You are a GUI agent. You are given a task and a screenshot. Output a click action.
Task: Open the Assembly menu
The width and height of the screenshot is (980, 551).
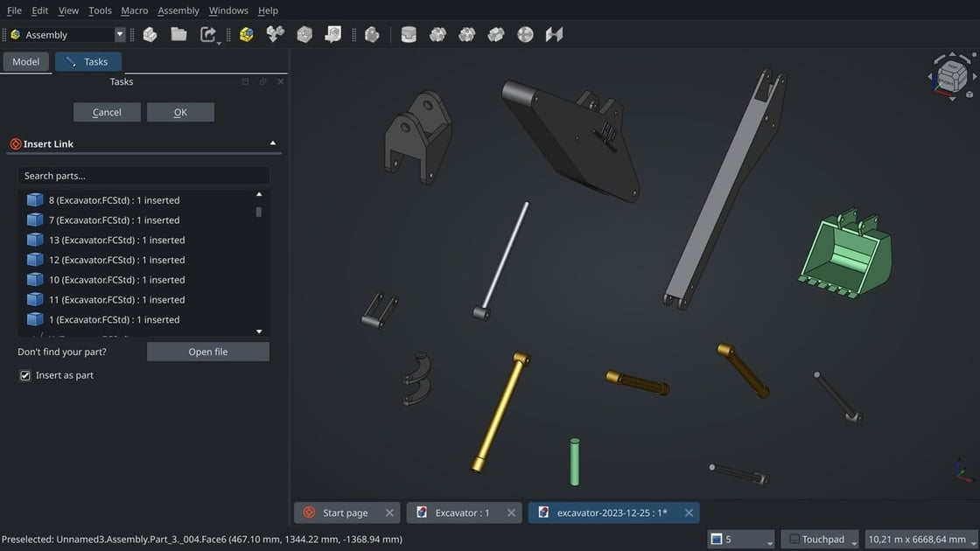pos(178,10)
